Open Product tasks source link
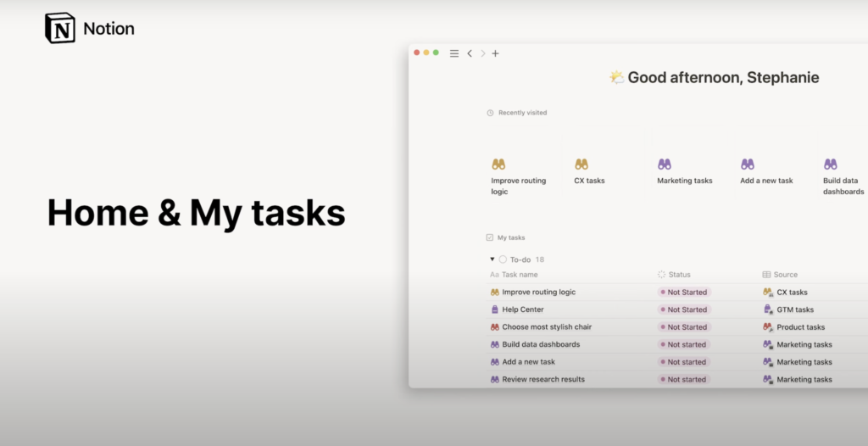The image size is (868, 446). pos(800,327)
